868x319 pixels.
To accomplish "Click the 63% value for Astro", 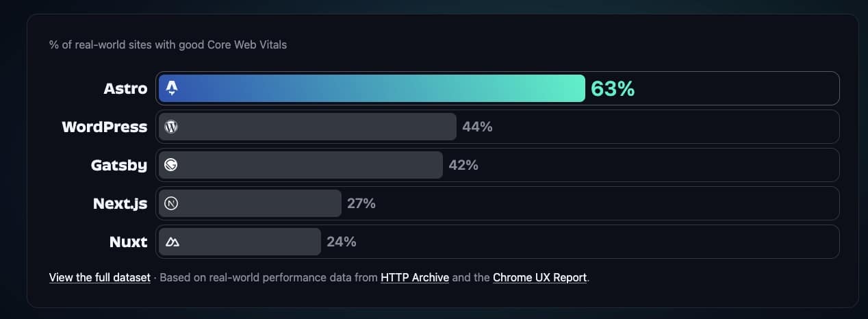I will coord(613,89).
